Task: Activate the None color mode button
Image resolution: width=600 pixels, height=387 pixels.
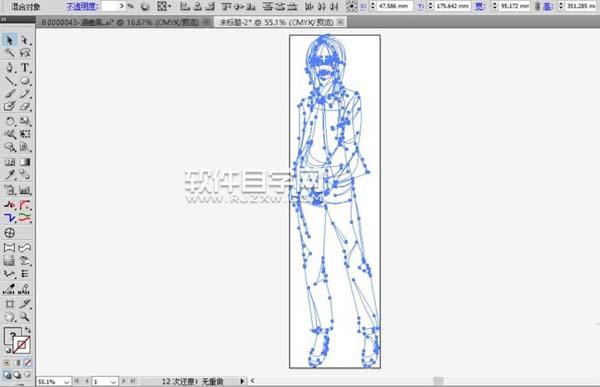Action: click(28, 362)
